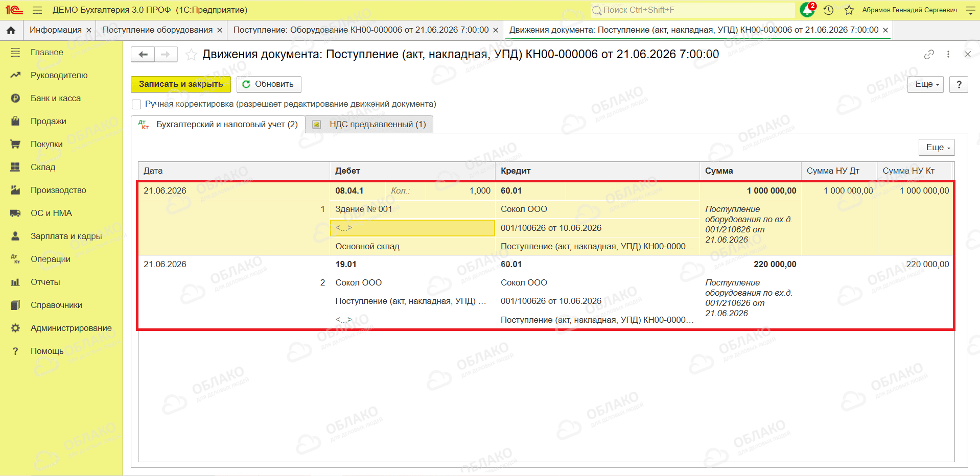Screen dimensions: 980x476
Task: Click Сумма column header
Action: coord(750,171)
